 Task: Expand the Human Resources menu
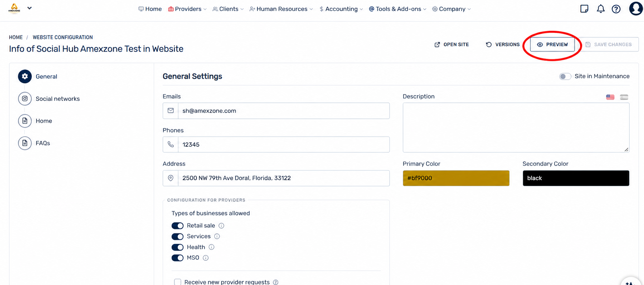coord(281,9)
